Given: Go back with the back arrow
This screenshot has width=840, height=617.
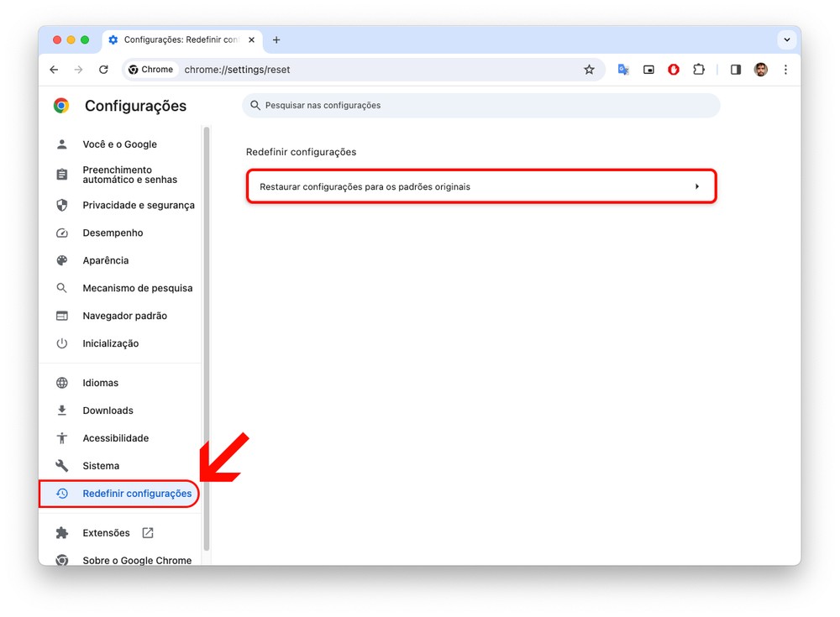Looking at the screenshot, I should pyautogui.click(x=54, y=70).
